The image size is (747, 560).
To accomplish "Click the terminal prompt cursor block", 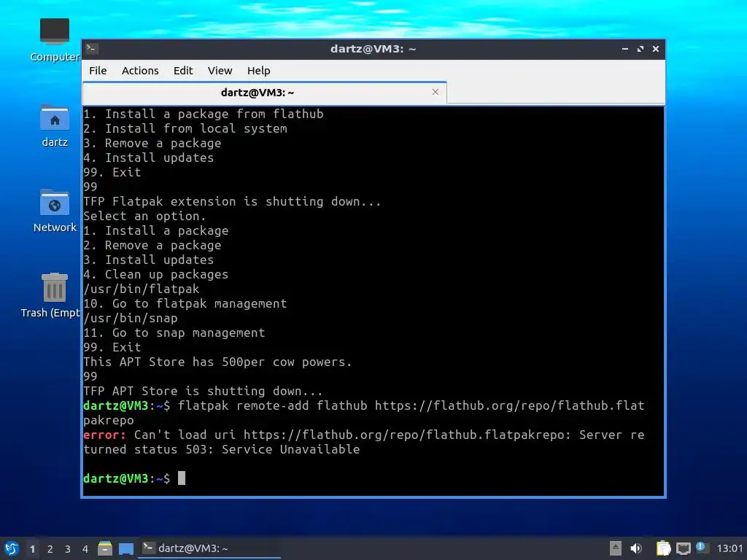I will tap(182, 478).
